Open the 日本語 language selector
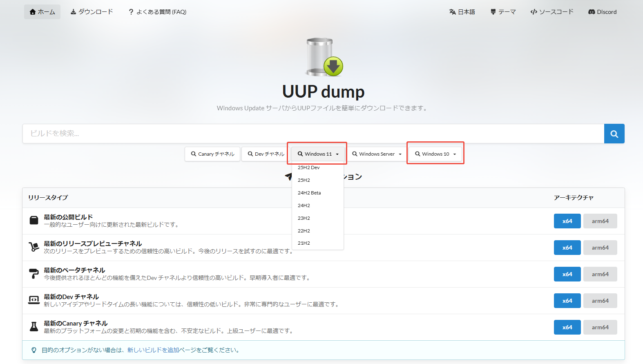The height and width of the screenshot is (364, 643). [462, 12]
